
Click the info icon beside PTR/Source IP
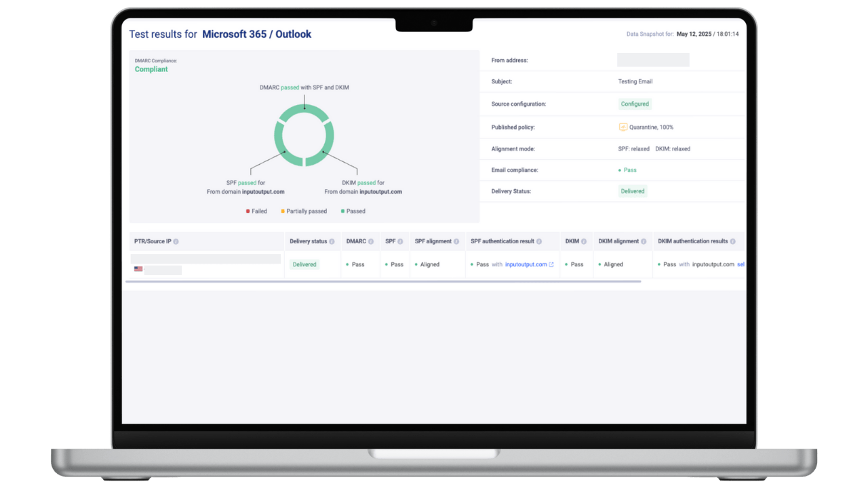[x=176, y=241]
